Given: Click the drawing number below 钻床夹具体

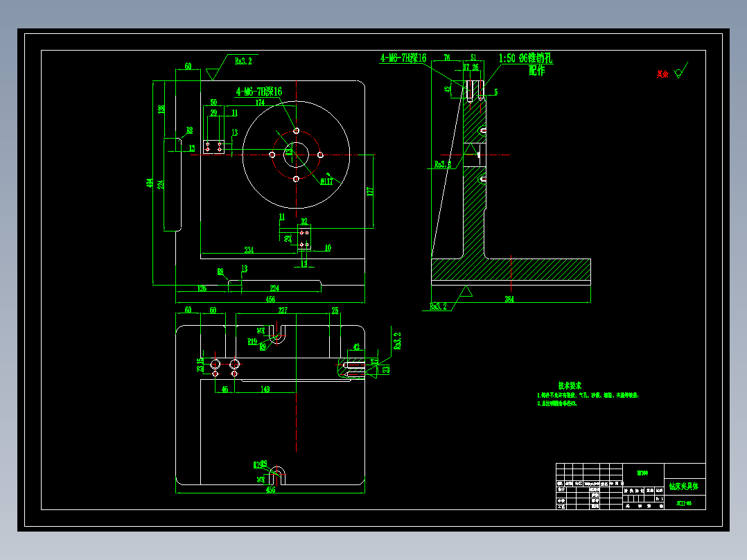Looking at the screenshot, I should tap(684, 503).
